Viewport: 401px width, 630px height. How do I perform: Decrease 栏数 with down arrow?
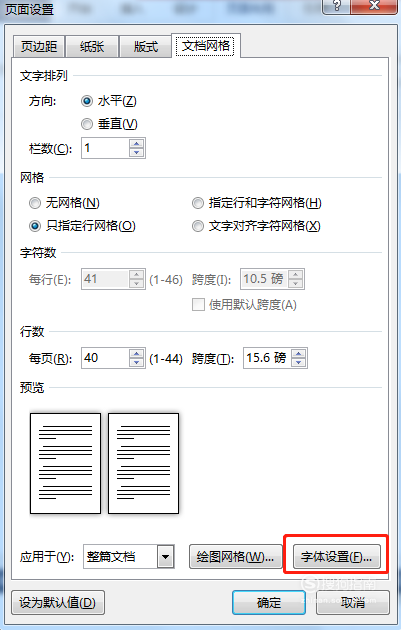[x=137, y=152]
